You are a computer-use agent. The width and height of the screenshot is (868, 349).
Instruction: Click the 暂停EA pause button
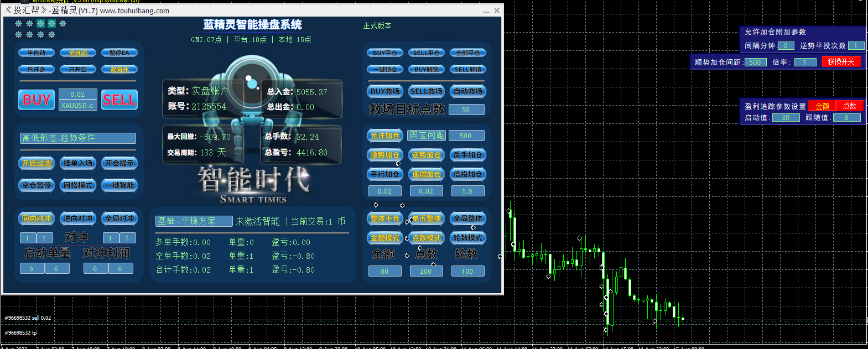point(119,53)
